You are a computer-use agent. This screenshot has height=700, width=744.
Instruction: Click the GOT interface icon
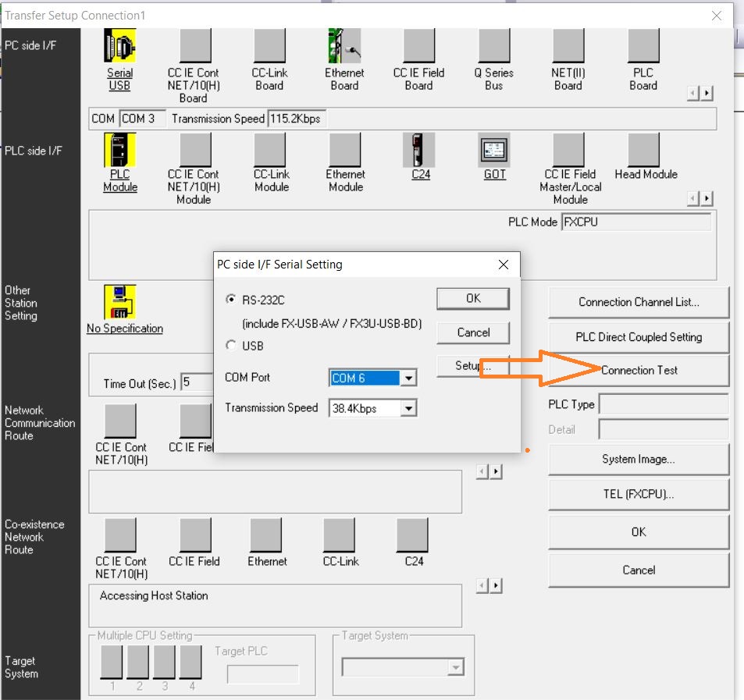point(494,150)
